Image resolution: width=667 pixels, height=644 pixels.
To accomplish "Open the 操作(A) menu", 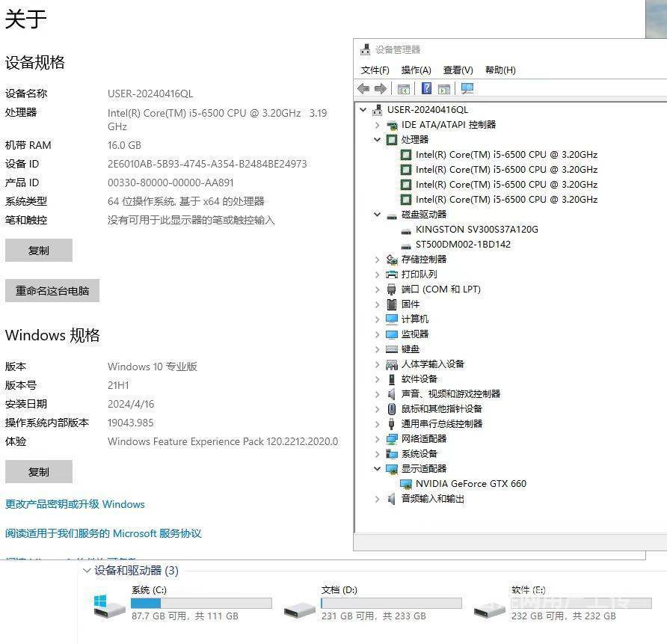I will pos(416,70).
